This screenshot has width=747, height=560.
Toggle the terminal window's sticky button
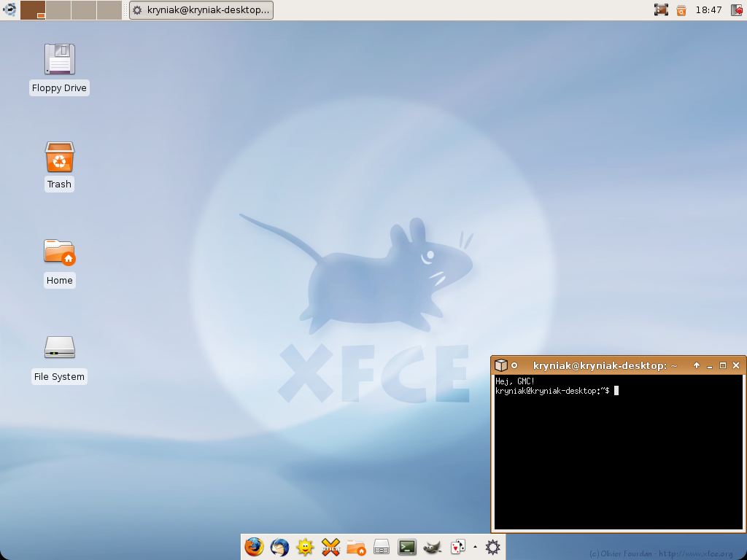pyautogui.click(x=514, y=365)
